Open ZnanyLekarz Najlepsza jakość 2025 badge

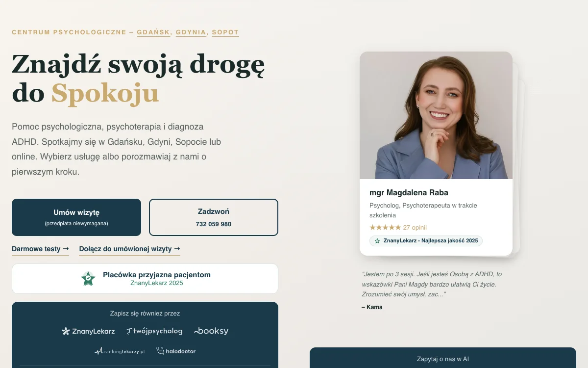(x=426, y=241)
